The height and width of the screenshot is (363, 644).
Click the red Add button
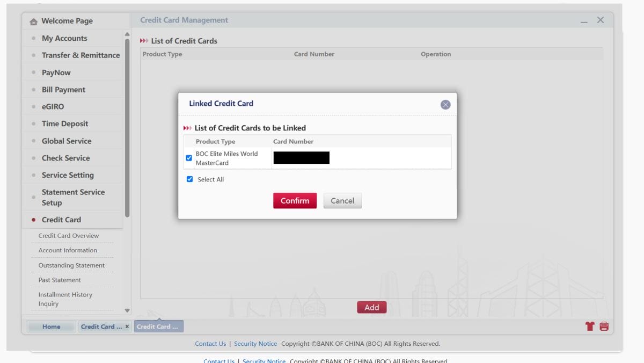pos(371,307)
